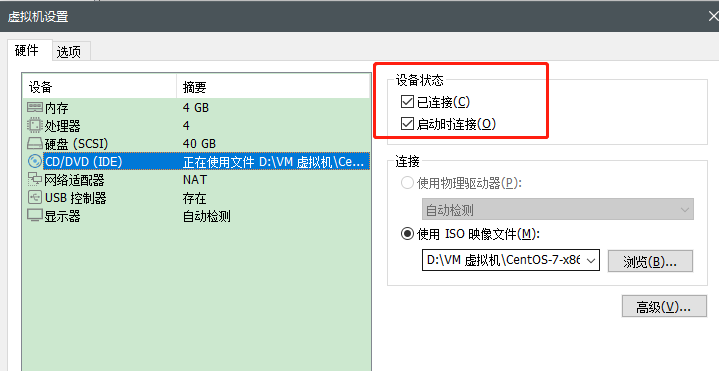
Task: Select the USB controller (USB 控制器) icon
Action: pyautogui.click(x=35, y=198)
